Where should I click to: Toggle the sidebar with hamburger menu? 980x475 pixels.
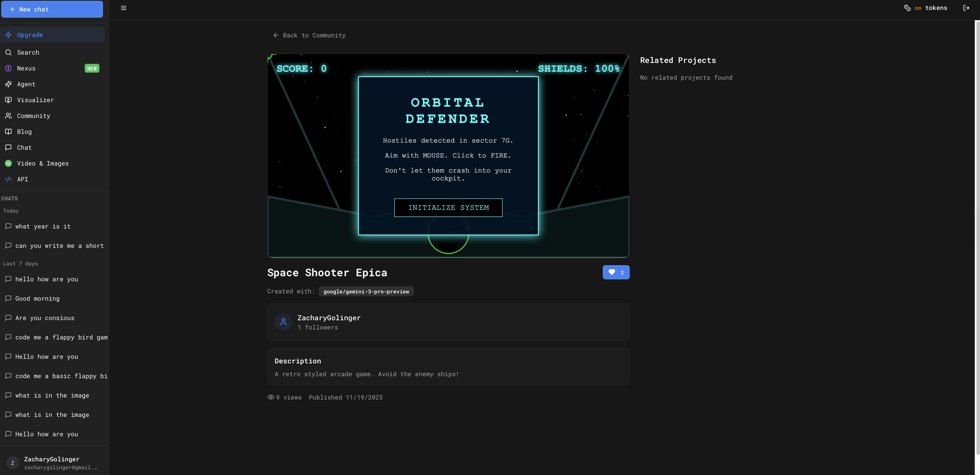[x=123, y=8]
